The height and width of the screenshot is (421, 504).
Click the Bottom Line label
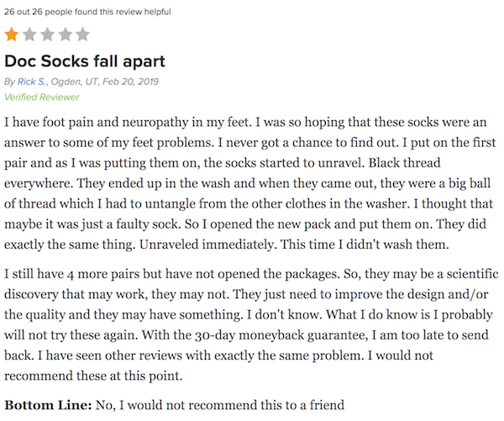coord(48,404)
